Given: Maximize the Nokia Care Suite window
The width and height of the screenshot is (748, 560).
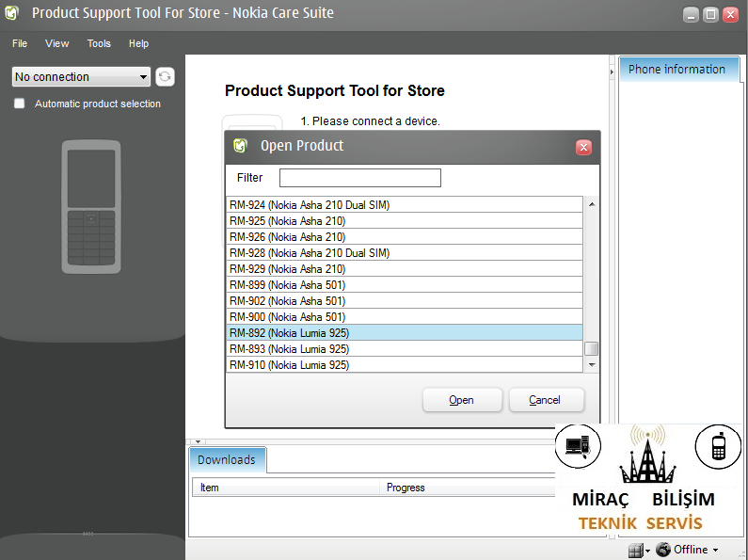Looking at the screenshot, I should tap(710, 15).
